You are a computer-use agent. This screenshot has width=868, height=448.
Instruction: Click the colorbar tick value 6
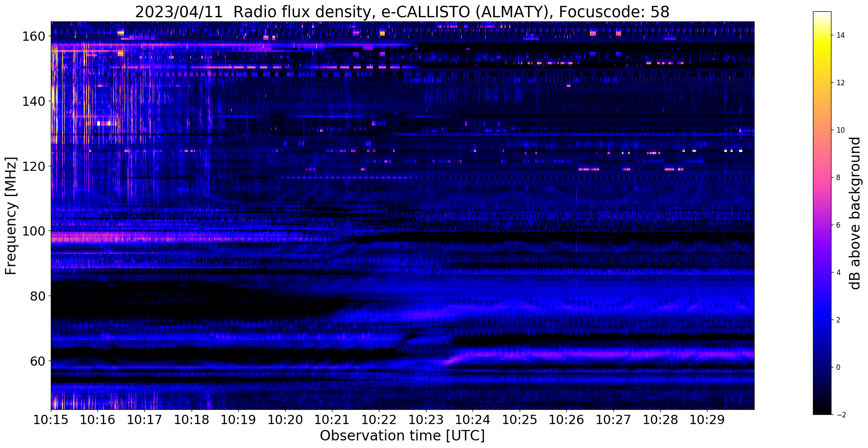839,225
